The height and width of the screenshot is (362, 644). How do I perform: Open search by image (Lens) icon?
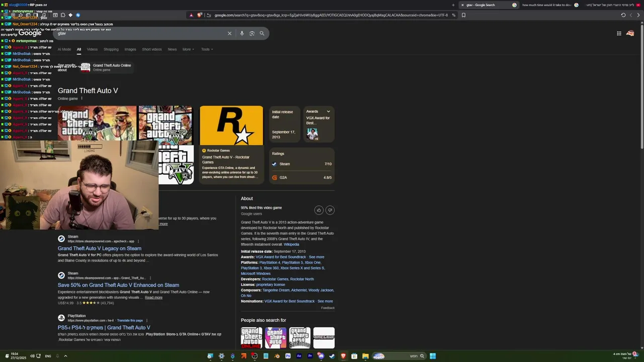(x=252, y=33)
